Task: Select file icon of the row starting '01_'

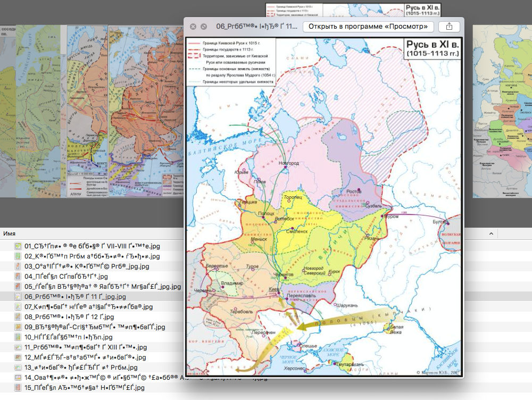Action: [18, 246]
